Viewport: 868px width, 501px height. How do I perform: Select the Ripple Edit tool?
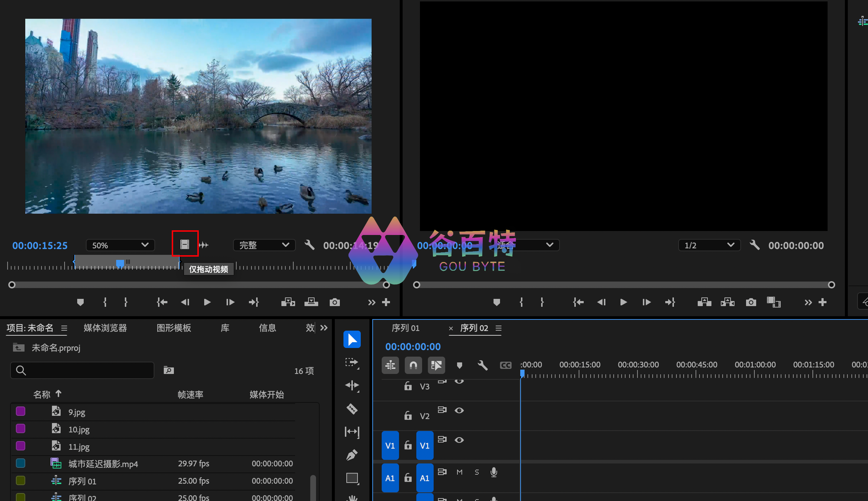coord(352,385)
